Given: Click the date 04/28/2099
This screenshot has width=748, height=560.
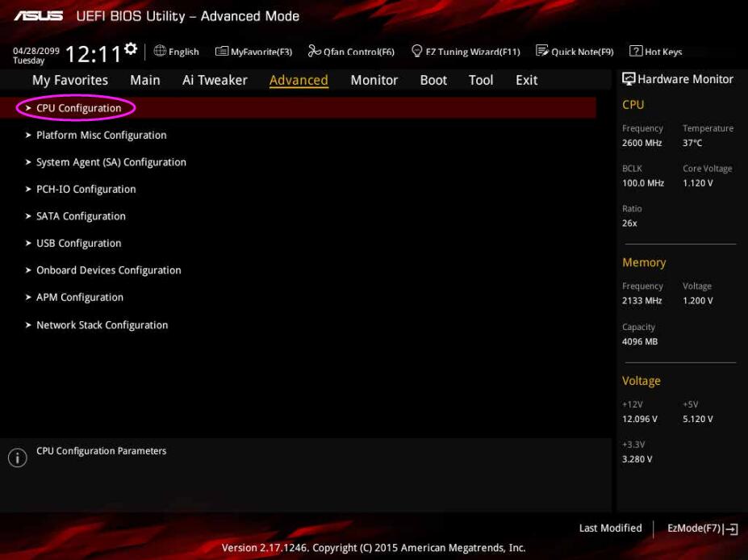Looking at the screenshot, I should [x=36, y=51].
